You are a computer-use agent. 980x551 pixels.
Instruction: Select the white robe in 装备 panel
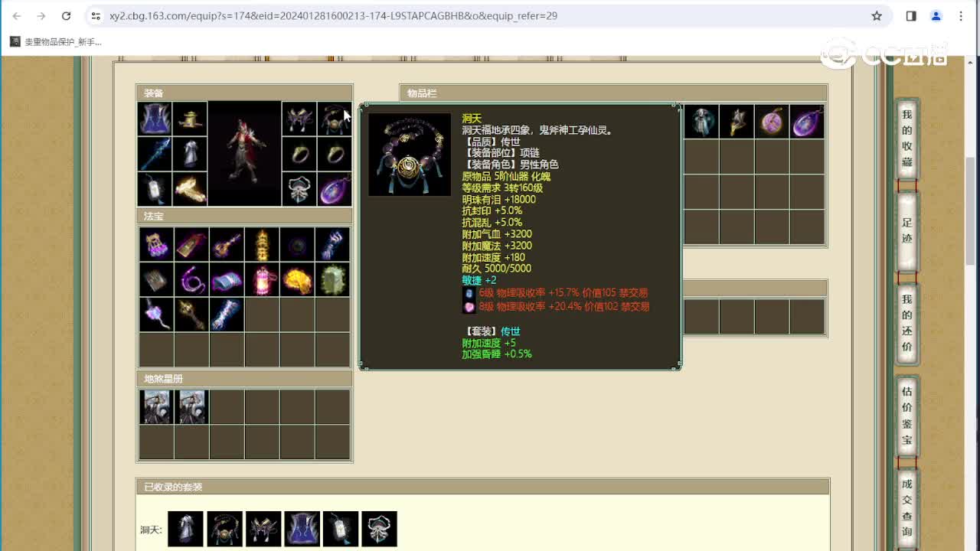click(189, 154)
